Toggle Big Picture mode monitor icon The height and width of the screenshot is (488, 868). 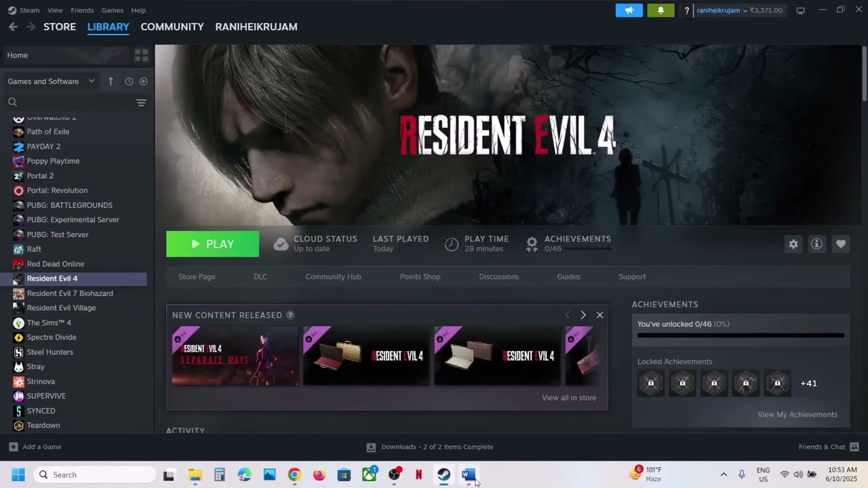pyautogui.click(x=800, y=10)
